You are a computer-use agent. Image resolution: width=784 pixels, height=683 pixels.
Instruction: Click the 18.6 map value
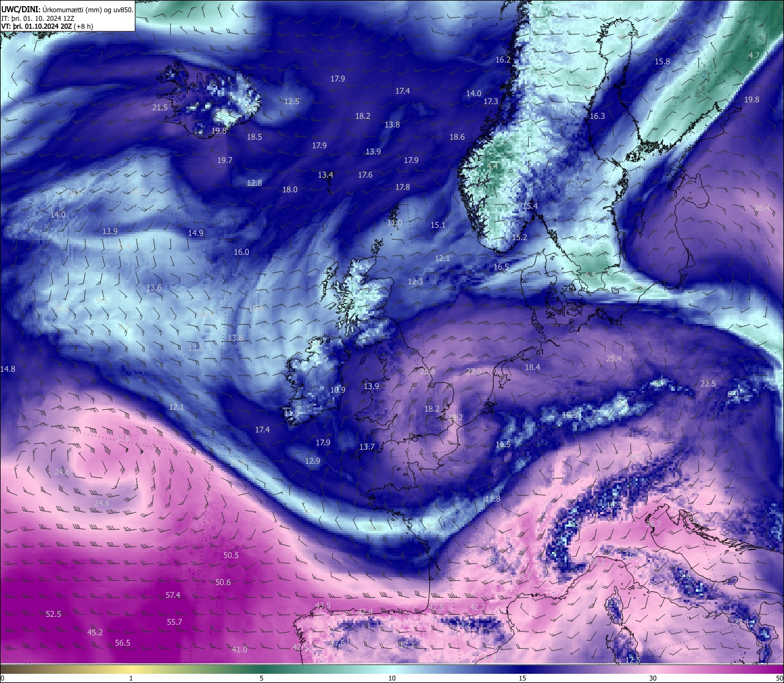pos(457,137)
